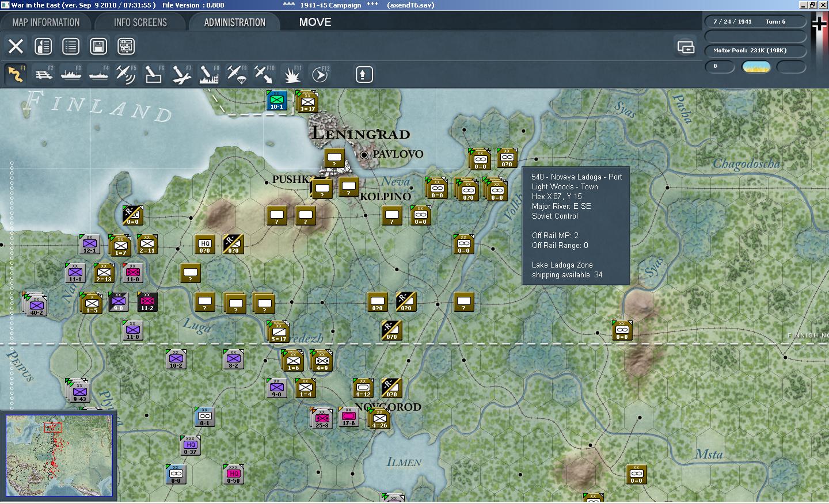Select the unit counter labeled 4=12
829x504 pixels.
(363, 388)
